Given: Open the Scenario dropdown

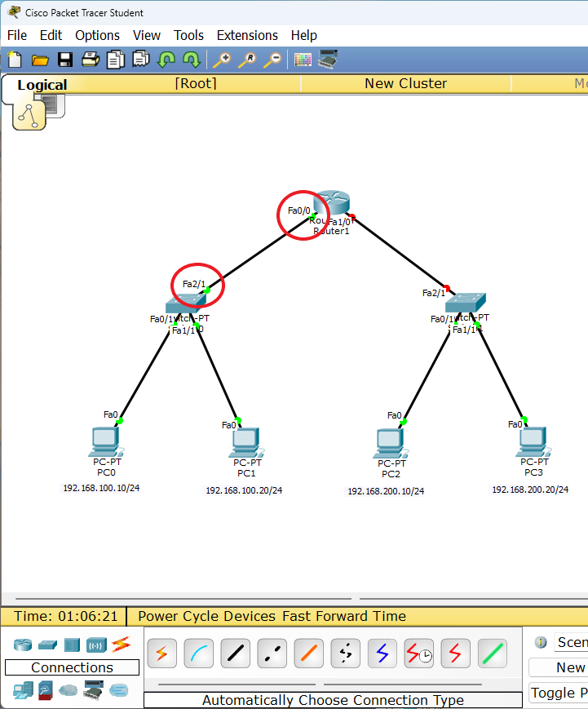Looking at the screenshot, I should pos(571,642).
